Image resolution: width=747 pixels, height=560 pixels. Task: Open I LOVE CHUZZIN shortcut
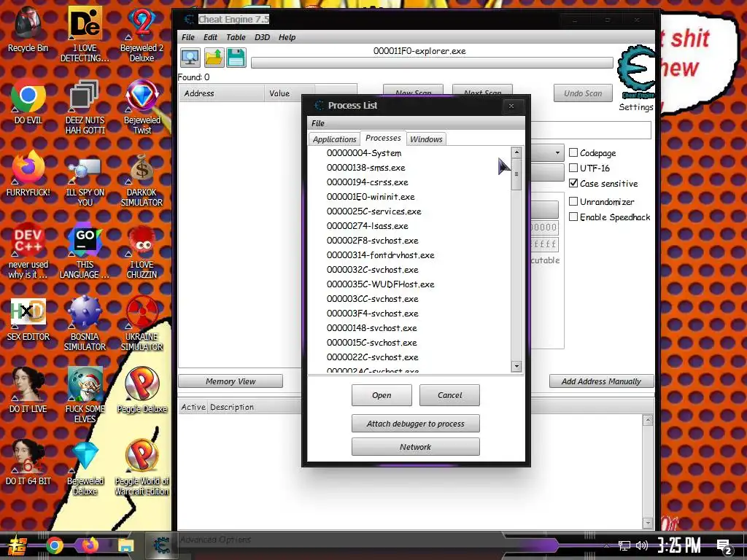142,252
